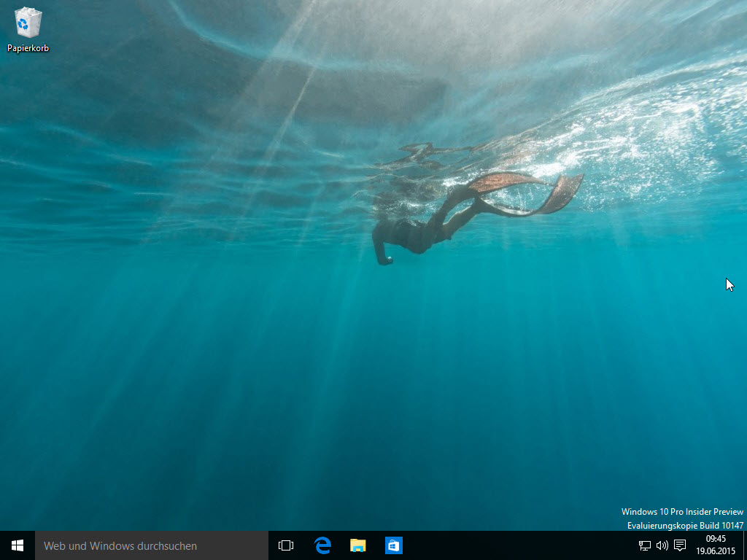Open the Action Center notifications icon

[680, 545]
